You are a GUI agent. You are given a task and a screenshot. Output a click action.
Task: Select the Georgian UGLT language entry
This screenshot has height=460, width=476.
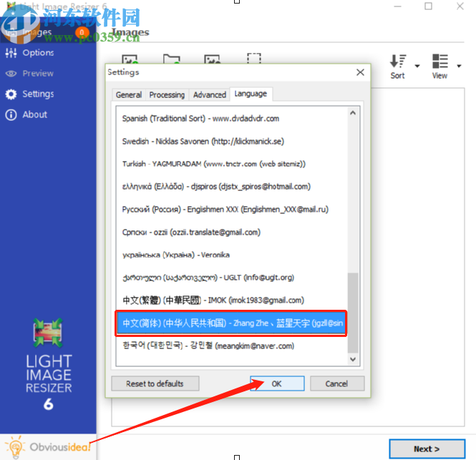tap(232, 278)
